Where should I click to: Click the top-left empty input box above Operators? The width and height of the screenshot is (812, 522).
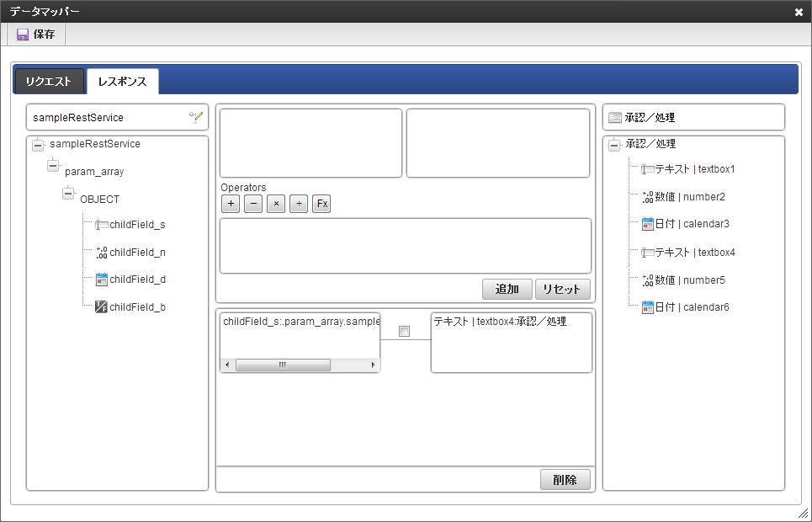click(x=310, y=143)
